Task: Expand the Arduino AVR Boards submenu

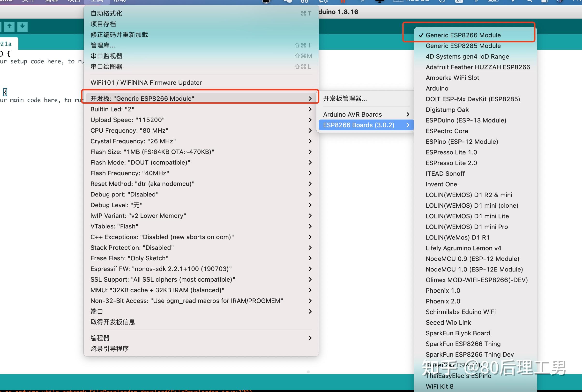Action: tap(353, 114)
